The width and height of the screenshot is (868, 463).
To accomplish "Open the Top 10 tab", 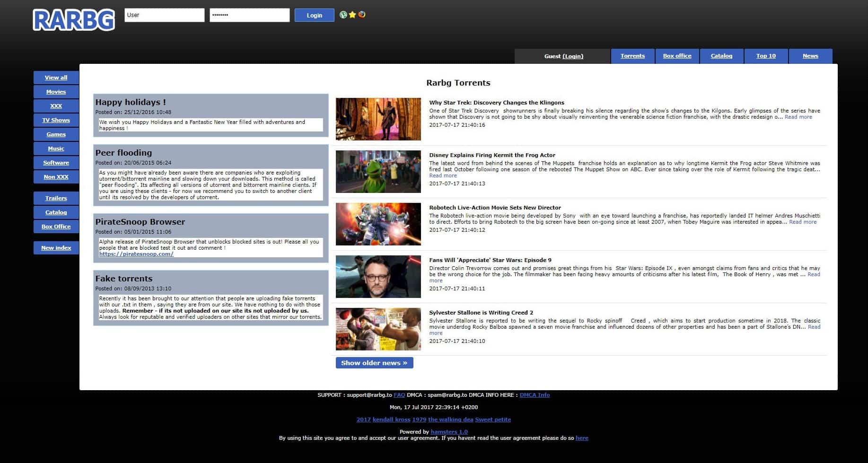I will point(766,56).
